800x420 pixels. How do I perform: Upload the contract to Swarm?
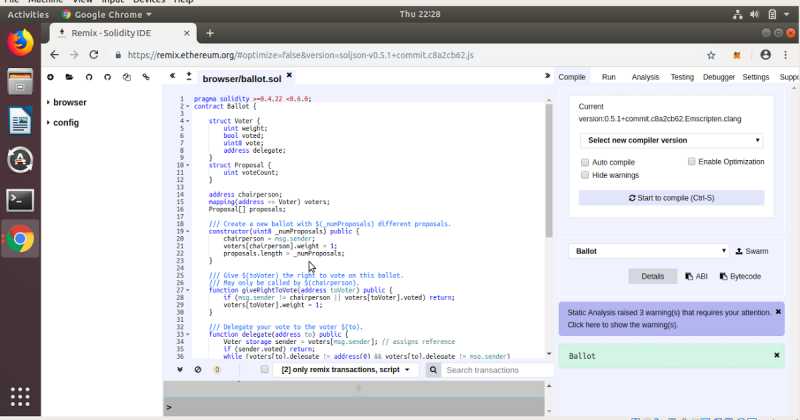[x=752, y=251]
